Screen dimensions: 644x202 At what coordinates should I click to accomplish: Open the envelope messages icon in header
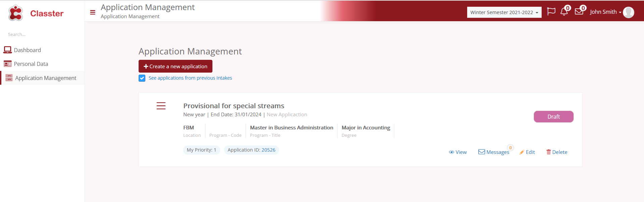click(579, 12)
